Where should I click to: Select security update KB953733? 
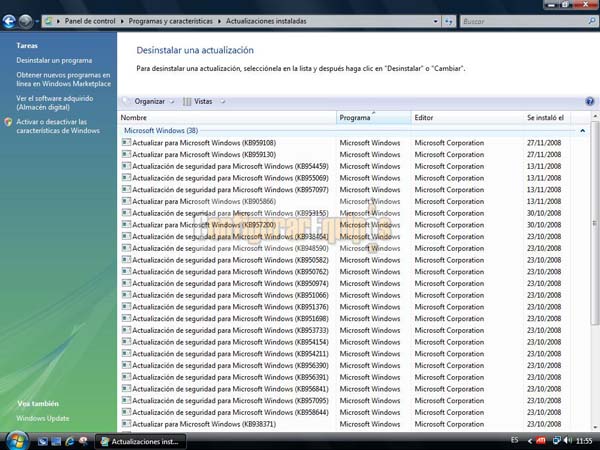tap(344, 330)
